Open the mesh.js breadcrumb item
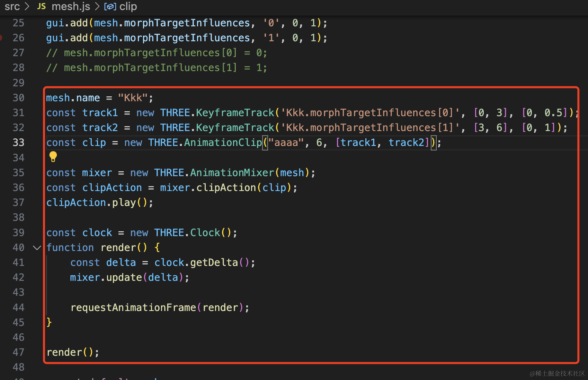 [x=71, y=6]
